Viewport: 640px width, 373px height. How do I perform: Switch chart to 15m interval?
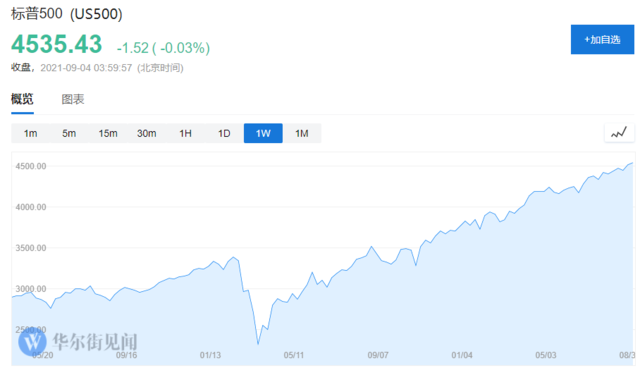108,133
